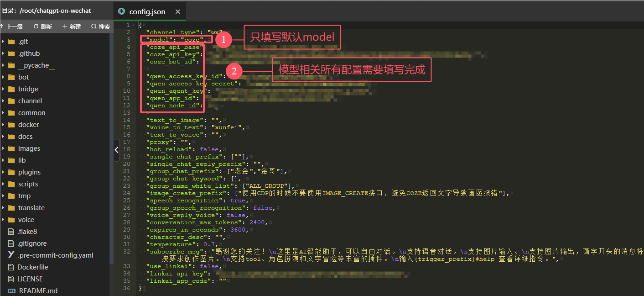Click the "subscribe_msg" key on line 32

pyautogui.click(x=175, y=252)
